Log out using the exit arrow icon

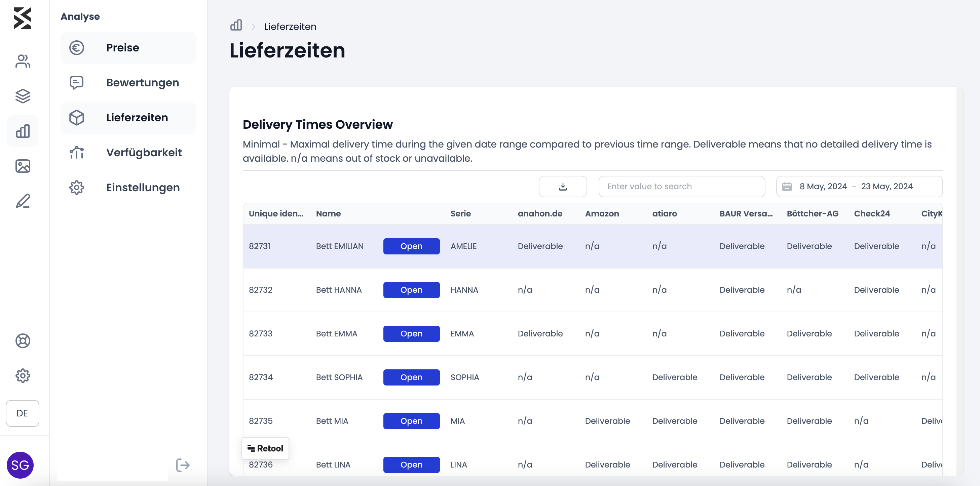[183, 465]
